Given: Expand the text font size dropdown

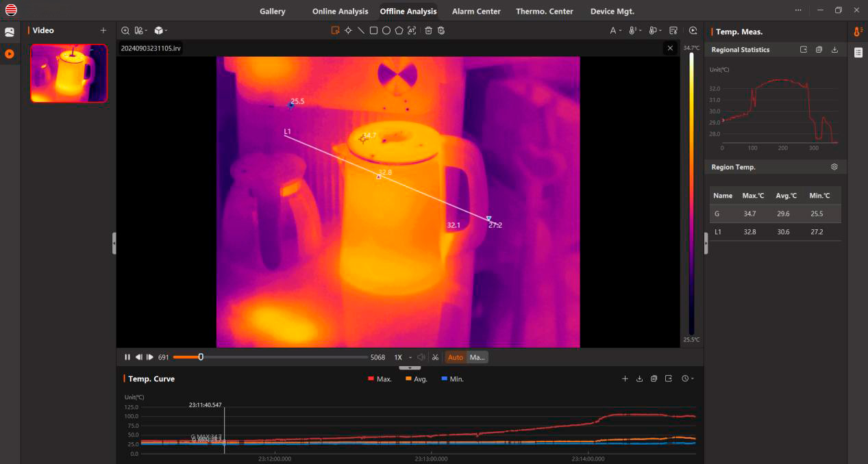Looking at the screenshot, I should (616, 30).
